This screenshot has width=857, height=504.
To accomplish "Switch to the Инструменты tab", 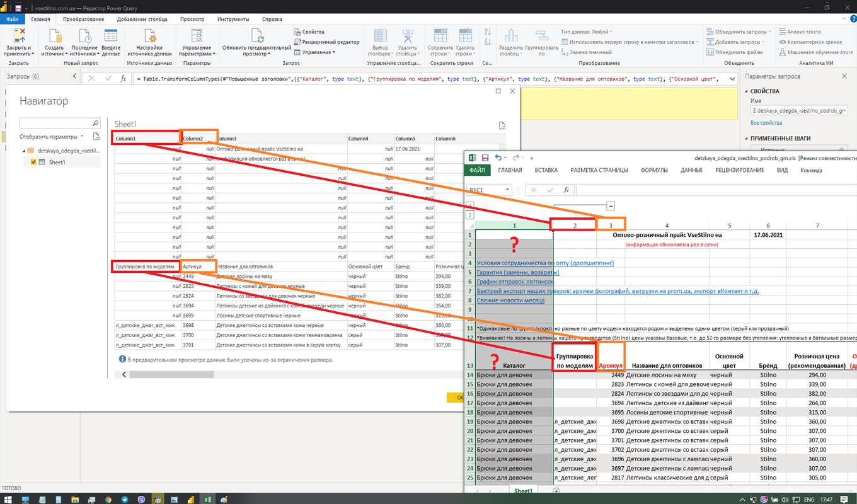I will (x=233, y=20).
